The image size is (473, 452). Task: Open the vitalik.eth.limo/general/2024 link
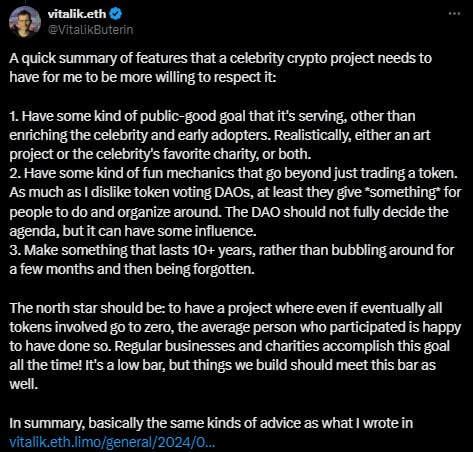click(x=112, y=442)
